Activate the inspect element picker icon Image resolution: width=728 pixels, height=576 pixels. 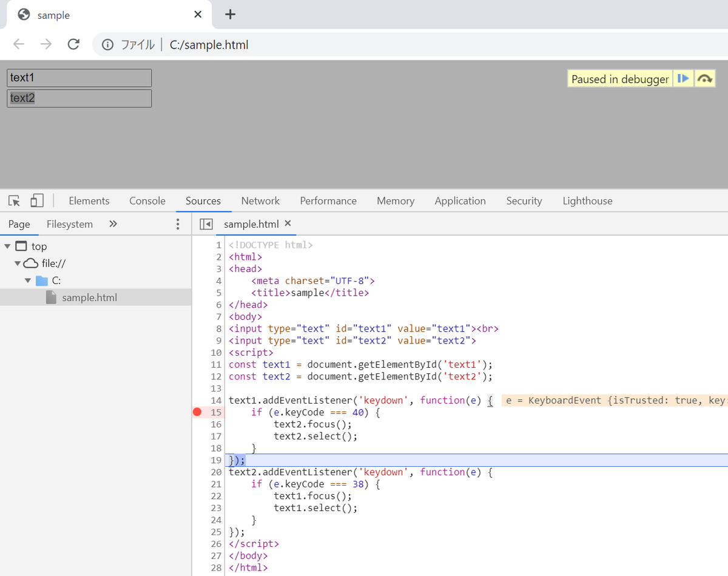click(x=15, y=201)
